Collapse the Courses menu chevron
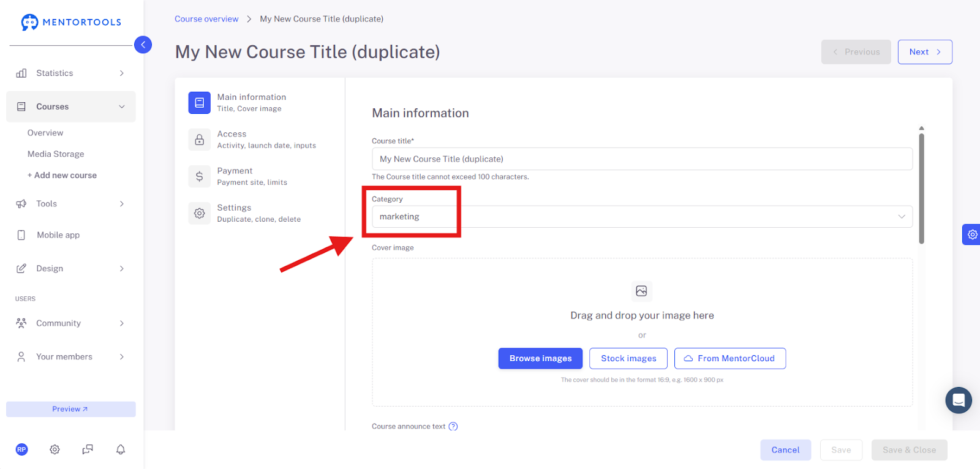 point(122,107)
